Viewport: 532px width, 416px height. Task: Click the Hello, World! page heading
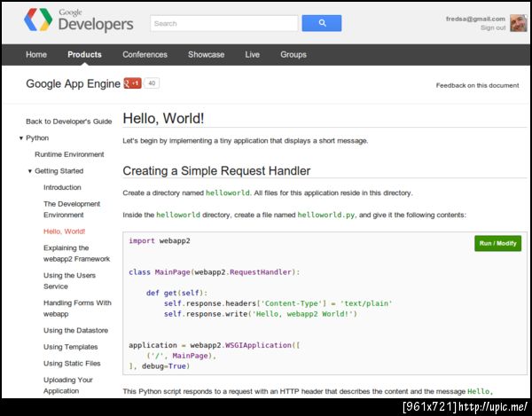point(163,119)
